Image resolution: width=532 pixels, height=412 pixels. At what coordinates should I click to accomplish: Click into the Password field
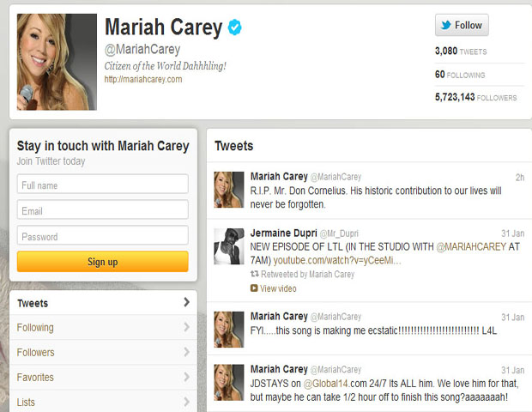pyautogui.click(x=102, y=235)
